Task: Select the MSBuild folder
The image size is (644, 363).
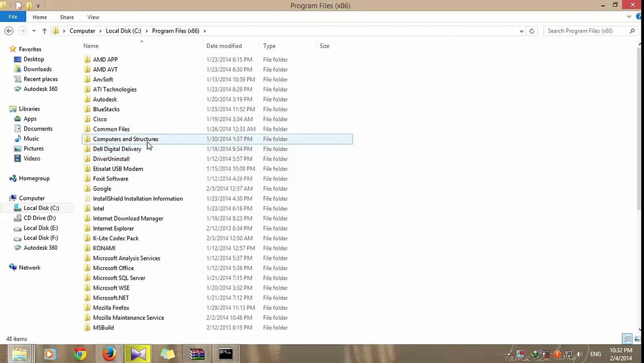Action: 217,327
